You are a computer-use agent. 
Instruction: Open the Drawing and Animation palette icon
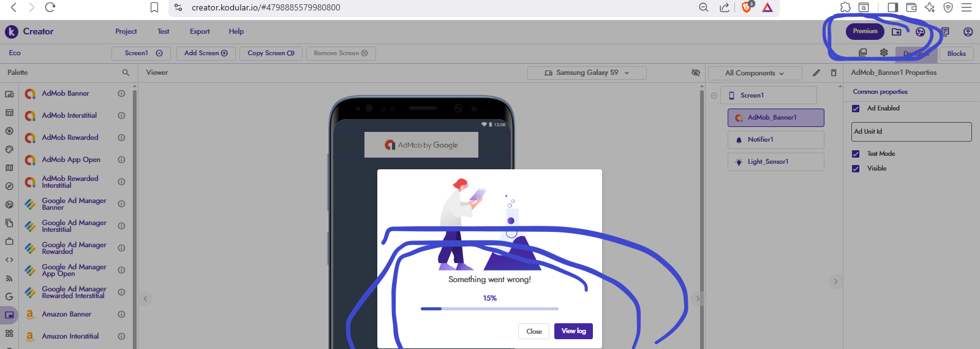9,149
